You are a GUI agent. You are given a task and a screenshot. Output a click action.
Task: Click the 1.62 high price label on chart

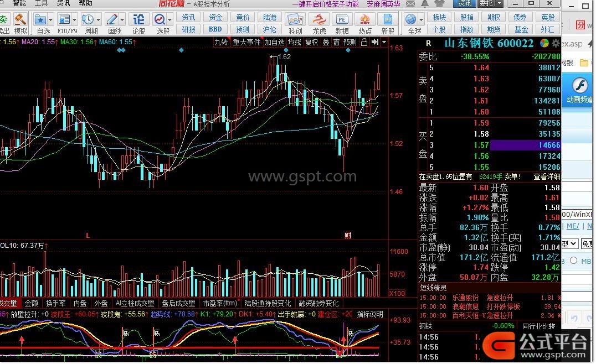click(x=284, y=57)
